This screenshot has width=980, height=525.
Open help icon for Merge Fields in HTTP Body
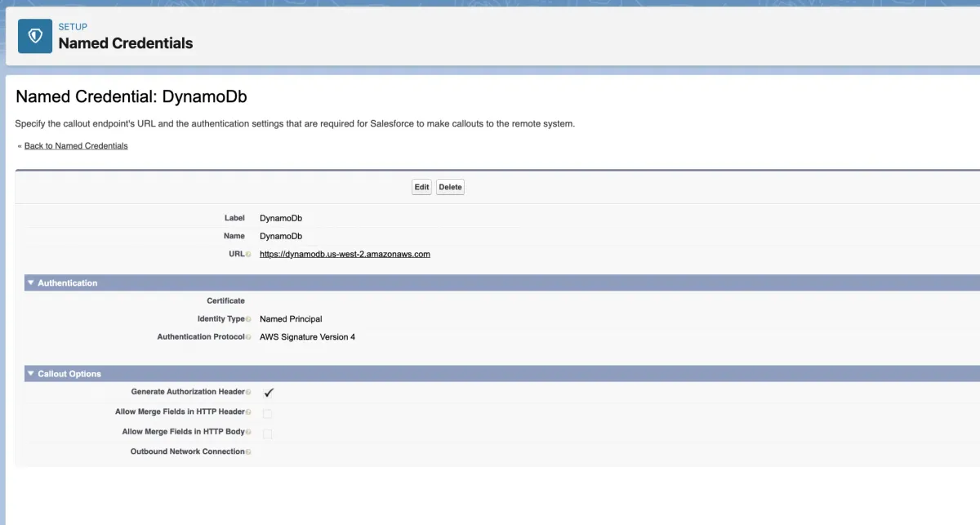point(248,432)
